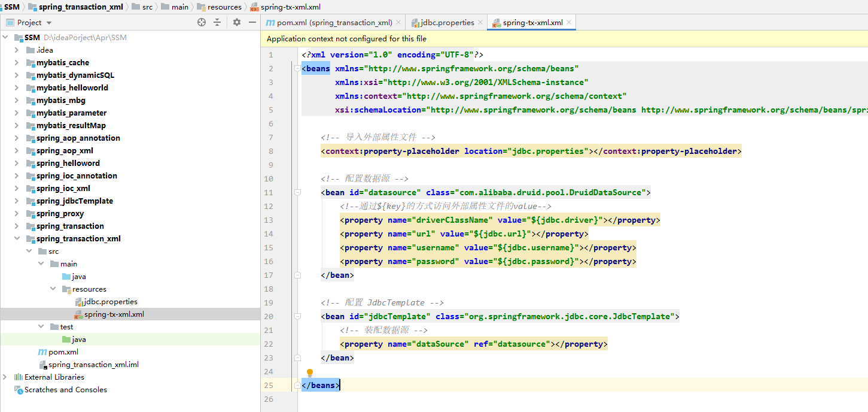The height and width of the screenshot is (412, 868).
Task: Select spring-tx-xml.xml in project tree
Action: [114, 314]
